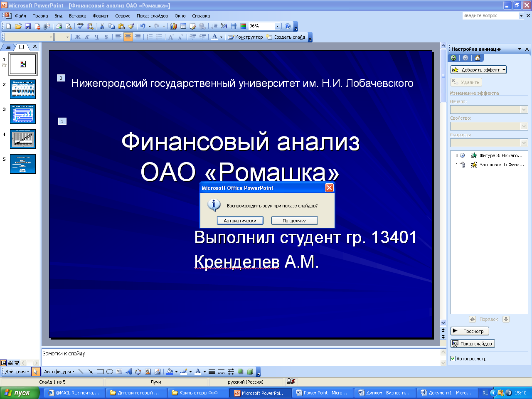Run spell check with the ABC icon
The image size is (532, 399).
(80, 26)
